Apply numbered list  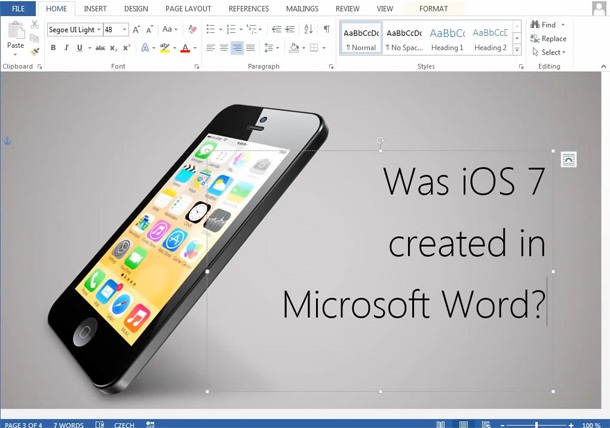231,29
